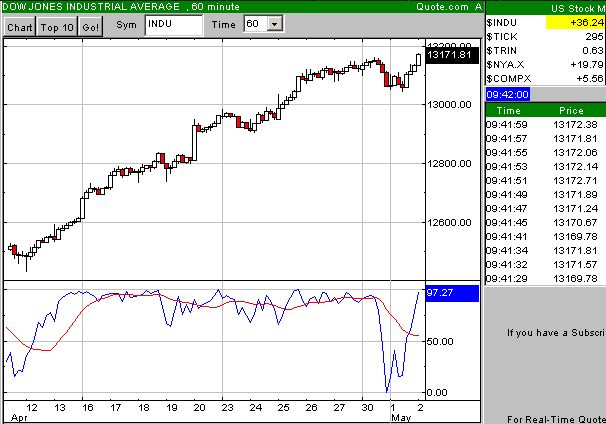Click the clock display 09:42:00
This screenshot has height=424, width=606.
[507, 94]
